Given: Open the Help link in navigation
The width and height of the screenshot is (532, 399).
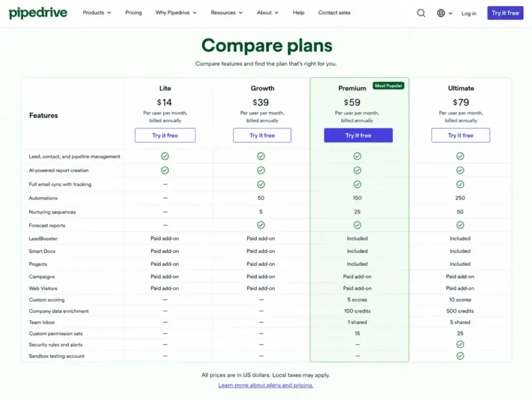Looking at the screenshot, I should pos(299,12).
